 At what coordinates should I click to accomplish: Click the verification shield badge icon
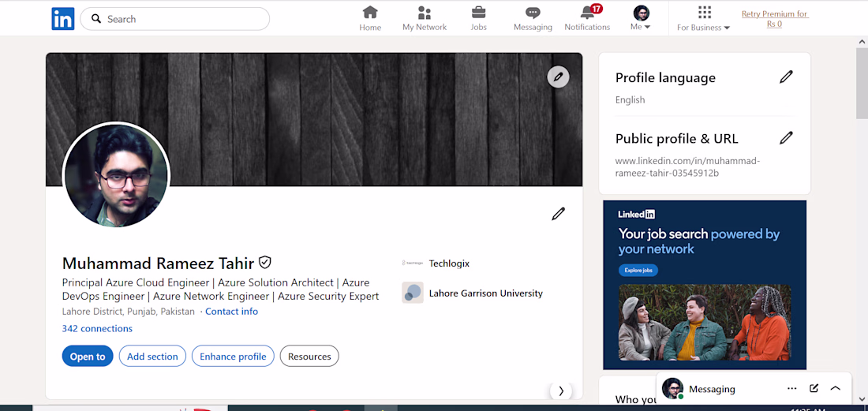tap(265, 262)
